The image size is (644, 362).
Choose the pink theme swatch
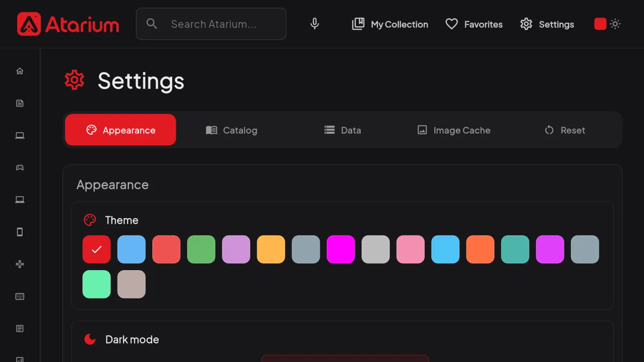[x=411, y=249]
